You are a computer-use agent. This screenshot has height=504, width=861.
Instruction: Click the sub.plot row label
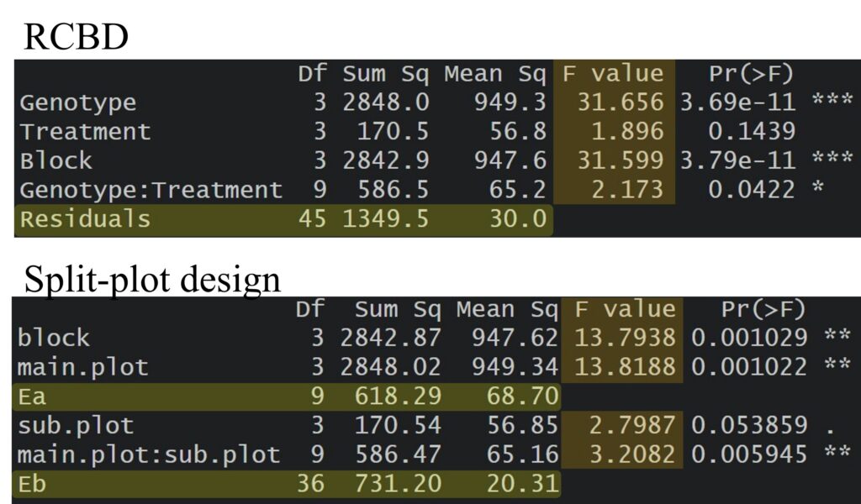point(76,425)
